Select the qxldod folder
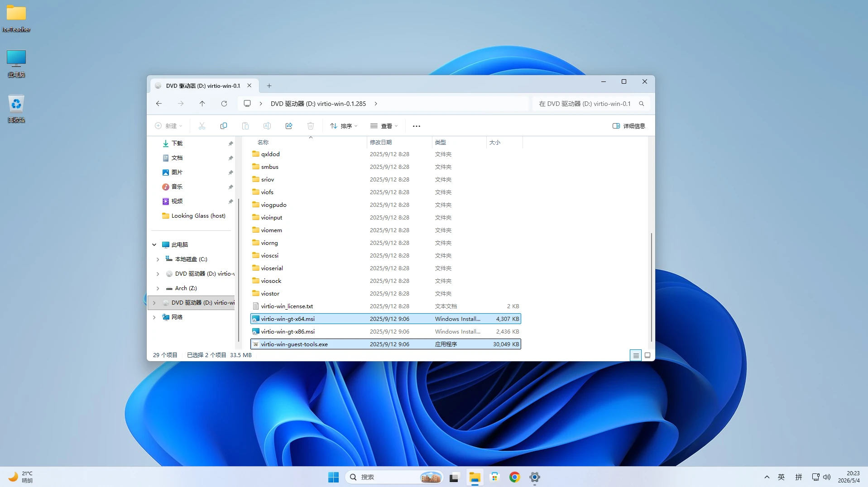The image size is (868, 487). click(385, 154)
